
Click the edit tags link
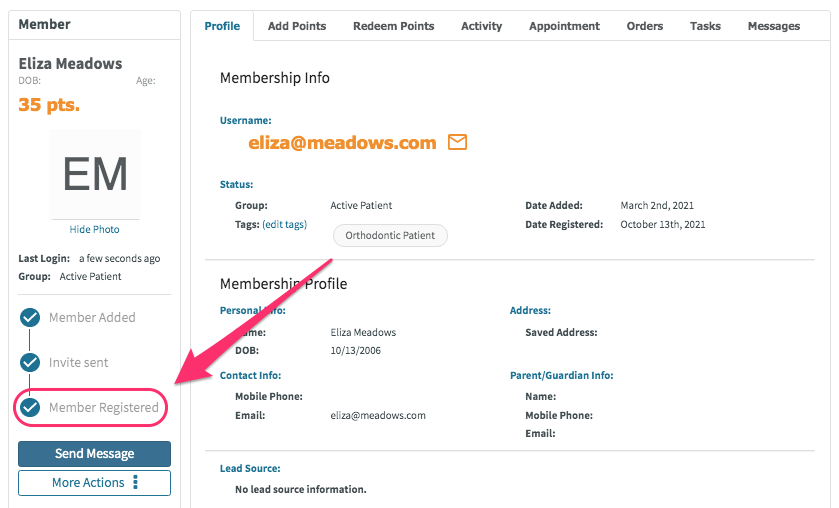pyautogui.click(x=285, y=224)
